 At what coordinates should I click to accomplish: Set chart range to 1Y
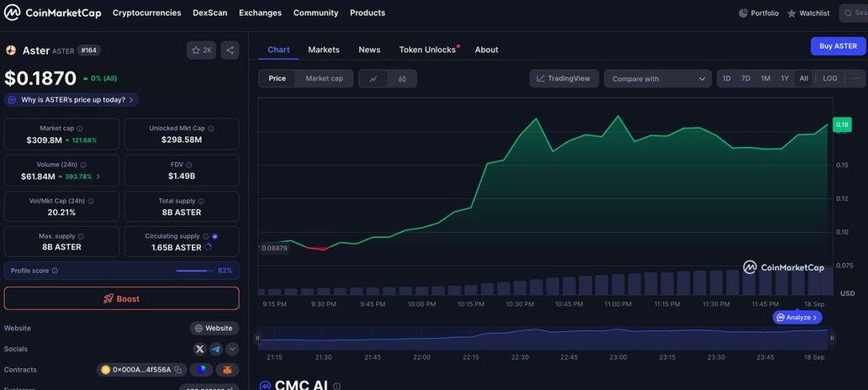pos(785,78)
